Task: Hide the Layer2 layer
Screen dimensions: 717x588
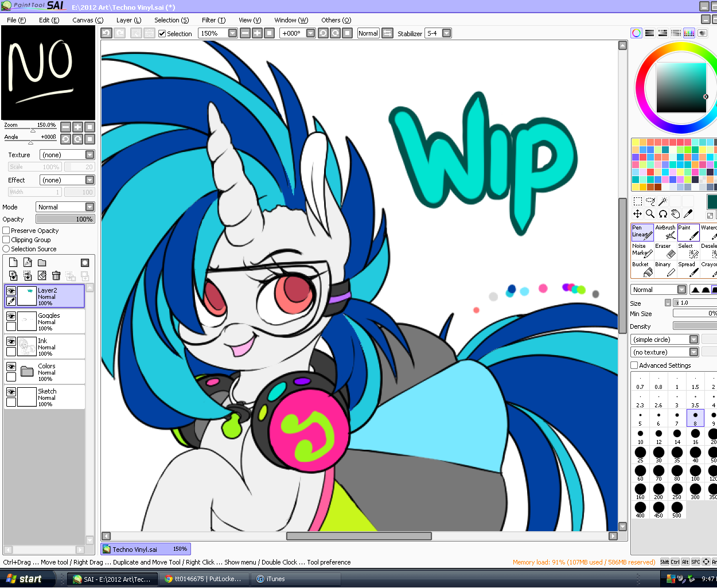Action: click(11, 291)
